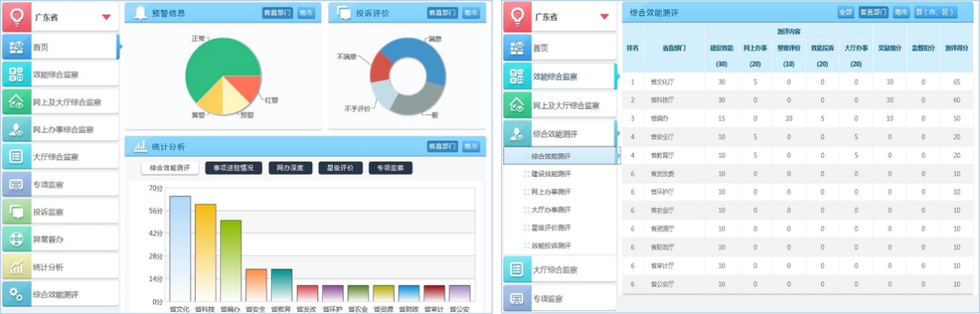The height and width of the screenshot is (314, 980).
Task: Switch to the 网办深度 chart tab
Action: click(290, 168)
